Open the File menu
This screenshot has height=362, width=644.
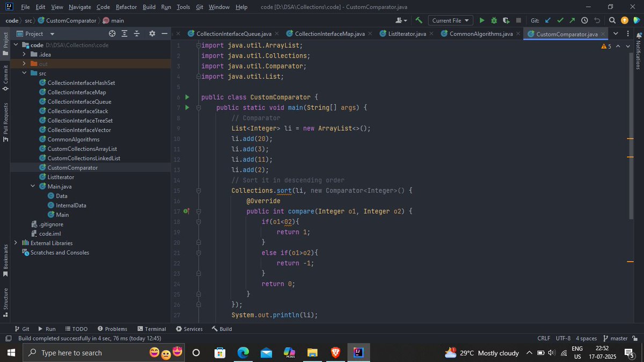[25, 7]
